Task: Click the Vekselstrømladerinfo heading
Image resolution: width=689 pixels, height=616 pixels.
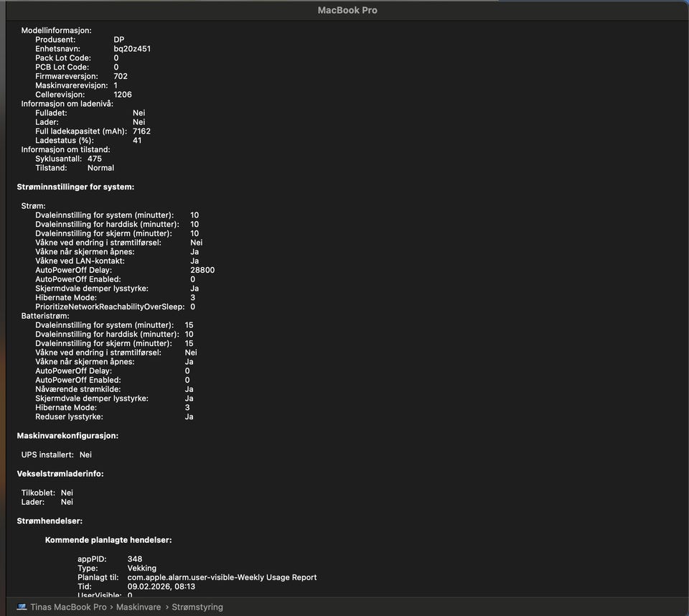Action: 60,474
